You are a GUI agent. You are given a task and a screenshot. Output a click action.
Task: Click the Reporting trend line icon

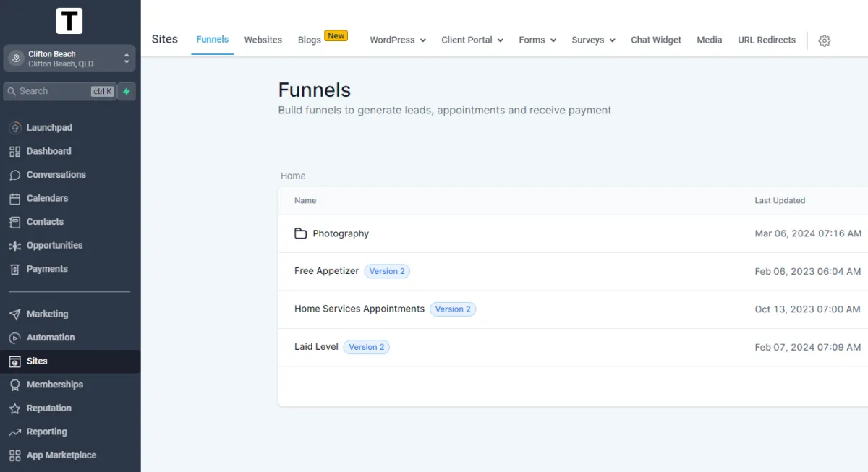click(x=14, y=432)
